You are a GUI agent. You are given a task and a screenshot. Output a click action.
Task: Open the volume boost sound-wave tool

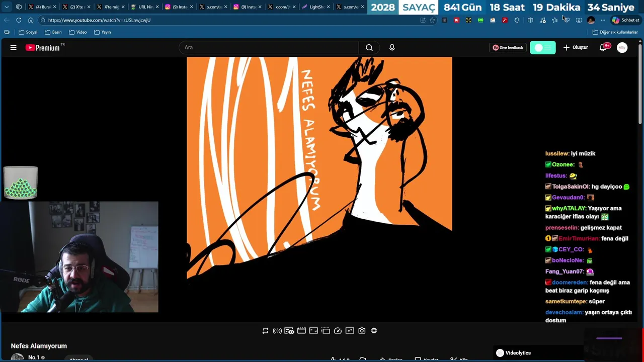click(277, 331)
